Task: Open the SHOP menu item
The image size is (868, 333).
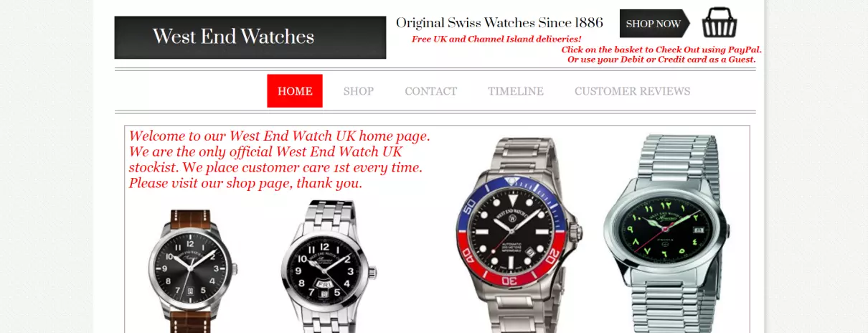Action: pos(359,91)
